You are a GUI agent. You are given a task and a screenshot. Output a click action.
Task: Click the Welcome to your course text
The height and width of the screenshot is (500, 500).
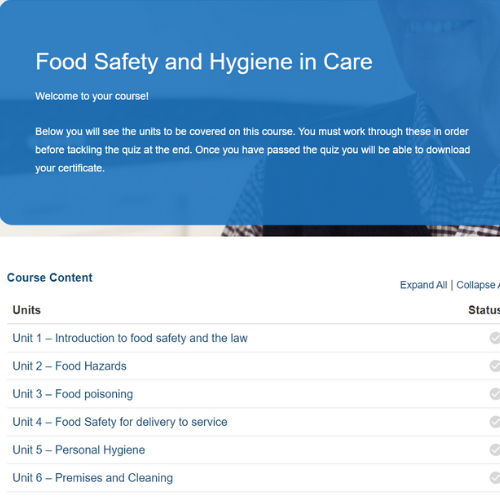pos(92,96)
